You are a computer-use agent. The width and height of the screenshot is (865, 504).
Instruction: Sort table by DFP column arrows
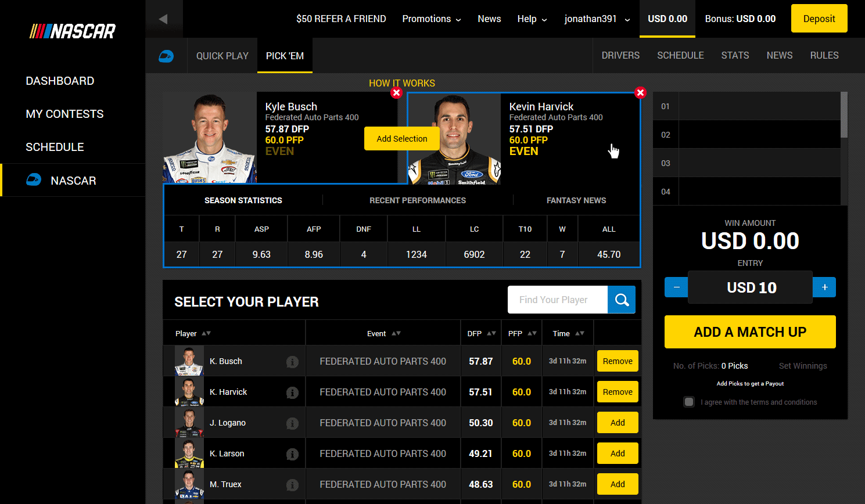(x=491, y=333)
